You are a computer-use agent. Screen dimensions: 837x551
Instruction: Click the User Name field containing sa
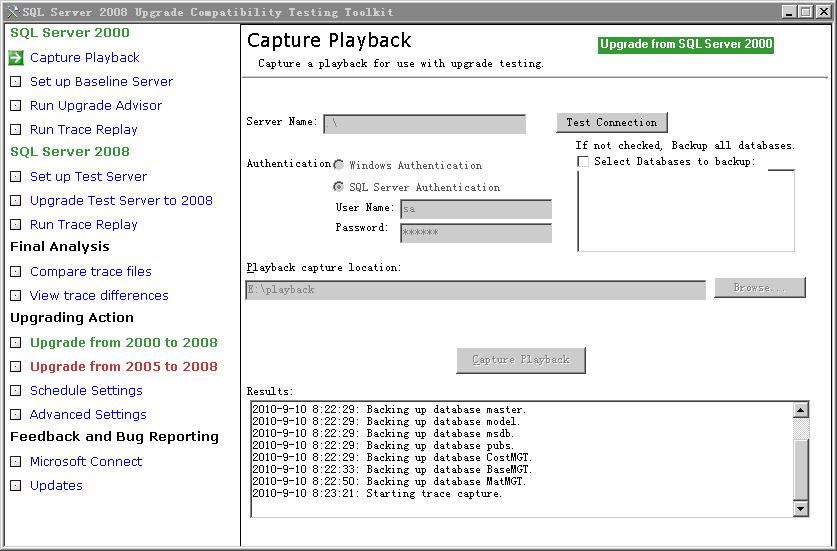point(476,209)
